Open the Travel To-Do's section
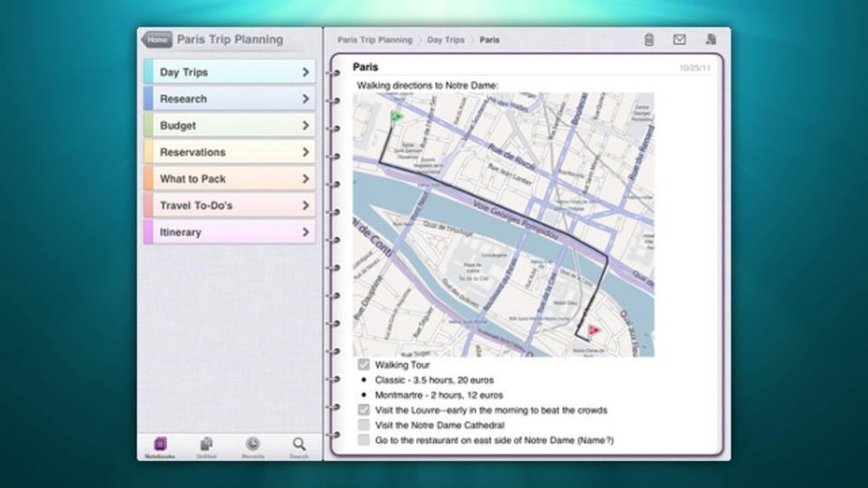 [230, 205]
